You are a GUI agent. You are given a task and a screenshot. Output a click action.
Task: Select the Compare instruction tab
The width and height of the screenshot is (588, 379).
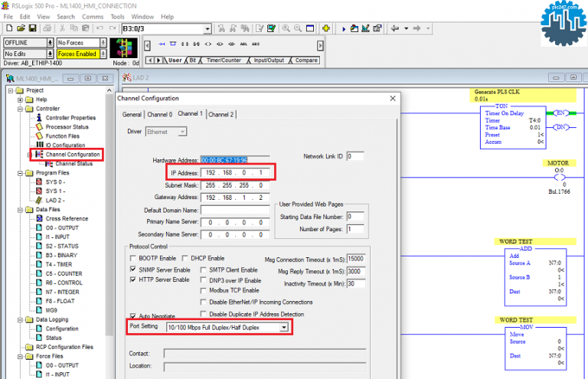click(306, 60)
